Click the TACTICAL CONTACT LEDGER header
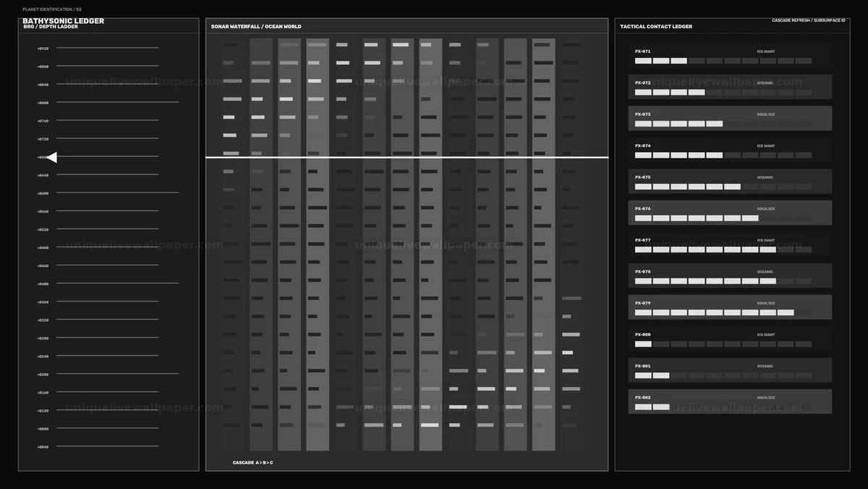 (x=656, y=27)
